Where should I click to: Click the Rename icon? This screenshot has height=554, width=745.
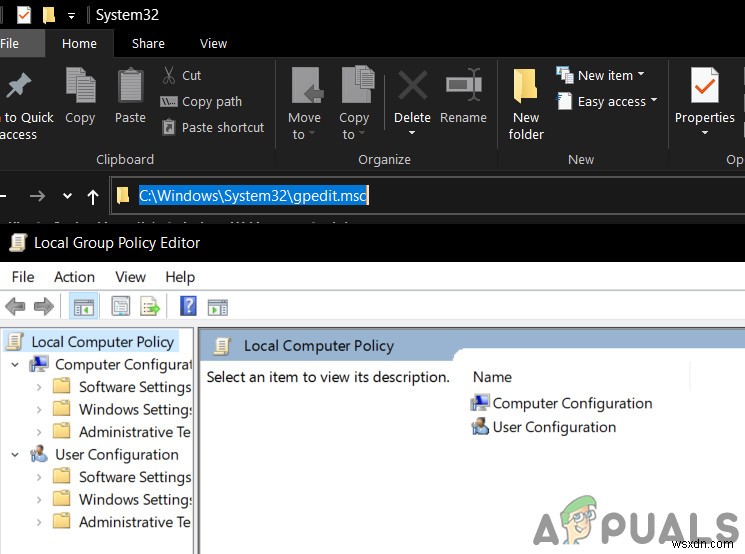click(x=463, y=85)
